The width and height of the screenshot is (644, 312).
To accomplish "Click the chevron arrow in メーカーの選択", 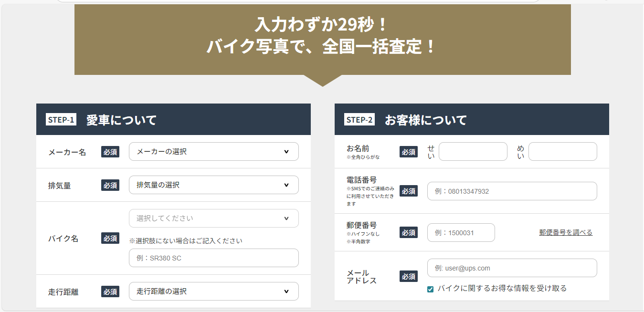I will pos(286,152).
